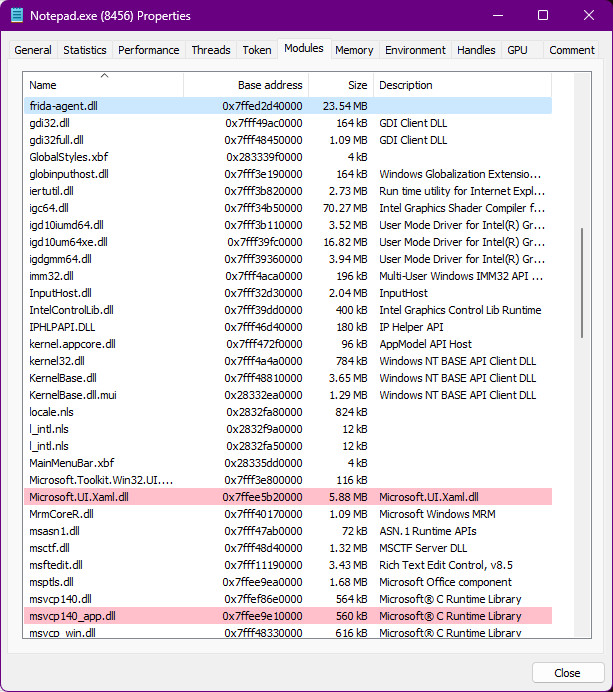Open the Memory tab

click(354, 50)
